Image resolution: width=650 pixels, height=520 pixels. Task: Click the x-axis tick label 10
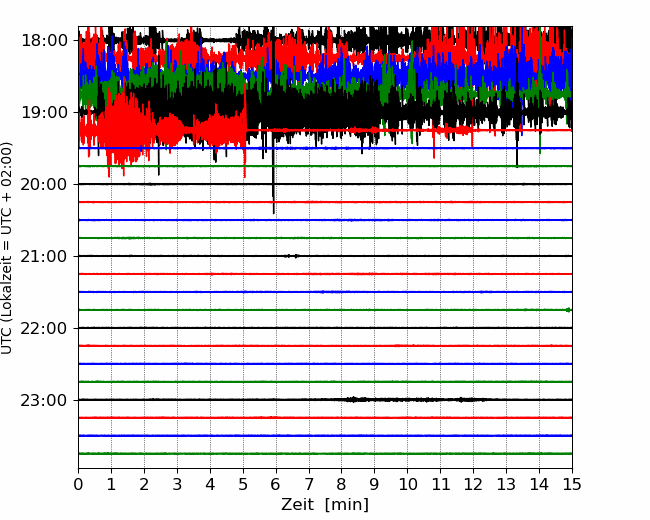(407, 484)
